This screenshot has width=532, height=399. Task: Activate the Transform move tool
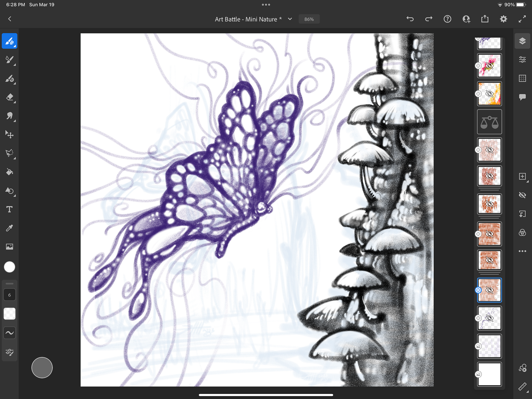pos(9,135)
